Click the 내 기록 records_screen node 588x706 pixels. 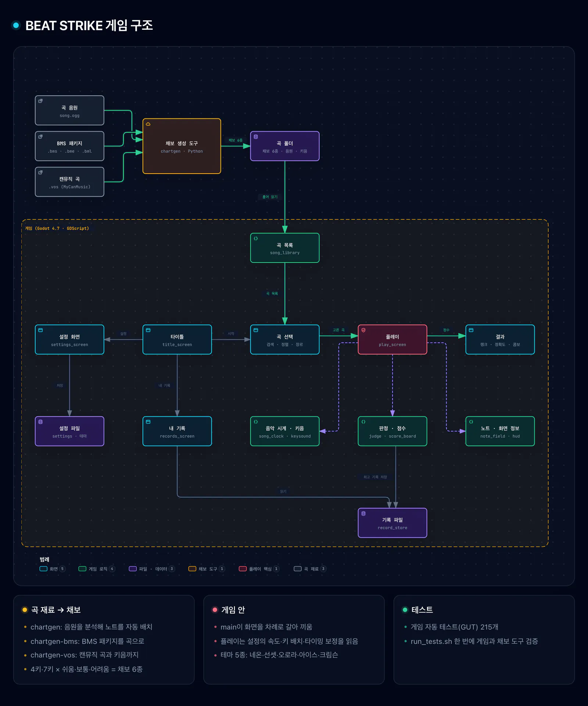[x=177, y=431]
